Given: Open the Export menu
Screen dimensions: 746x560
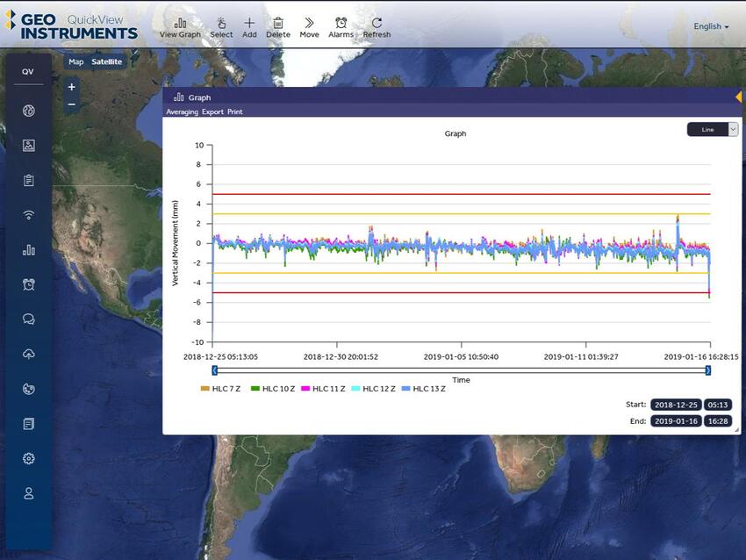Looking at the screenshot, I should pos(212,112).
